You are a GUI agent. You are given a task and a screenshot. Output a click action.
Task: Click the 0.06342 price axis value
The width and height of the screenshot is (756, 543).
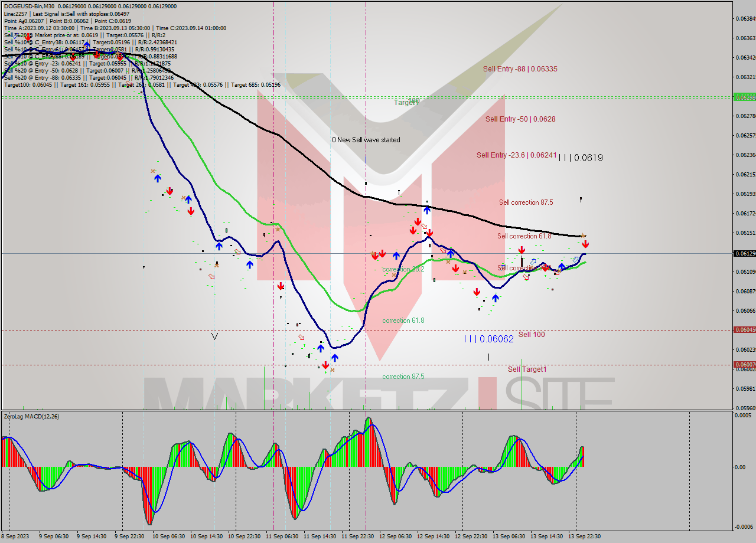[745, 57]
